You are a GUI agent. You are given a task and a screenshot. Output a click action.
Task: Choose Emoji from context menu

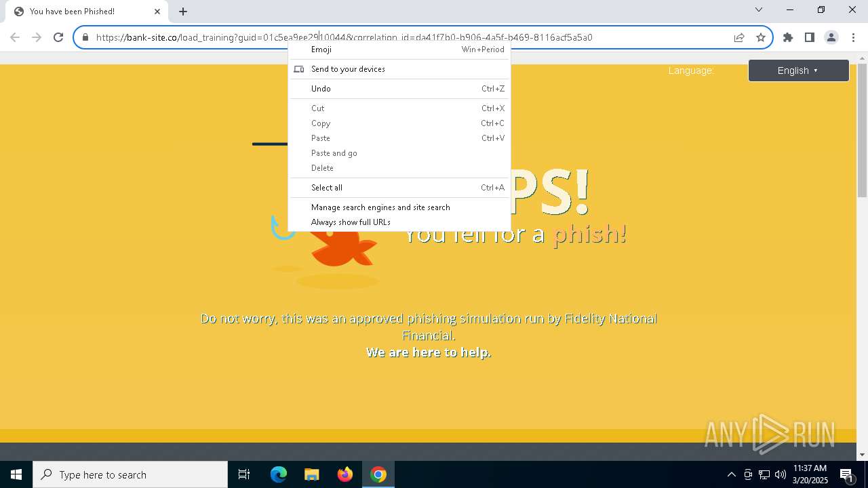click(399, 49)
